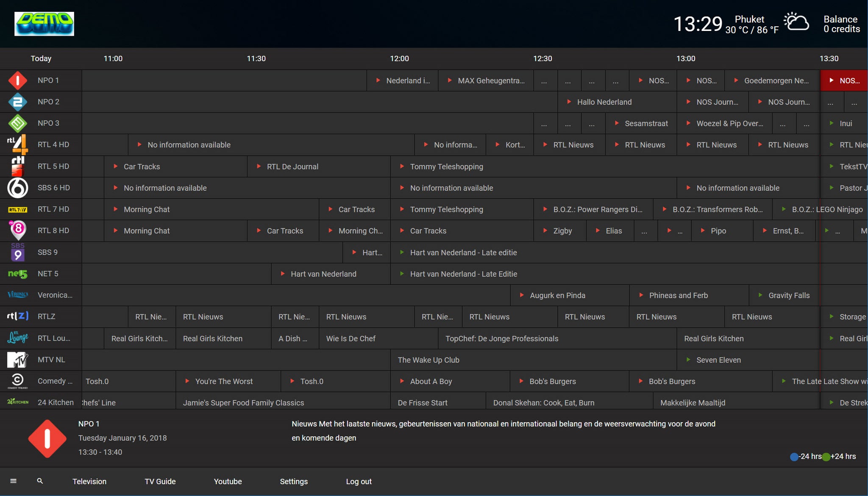Click the MTV NL channel logo
The image size is (868, 496).
click(17, 360)
